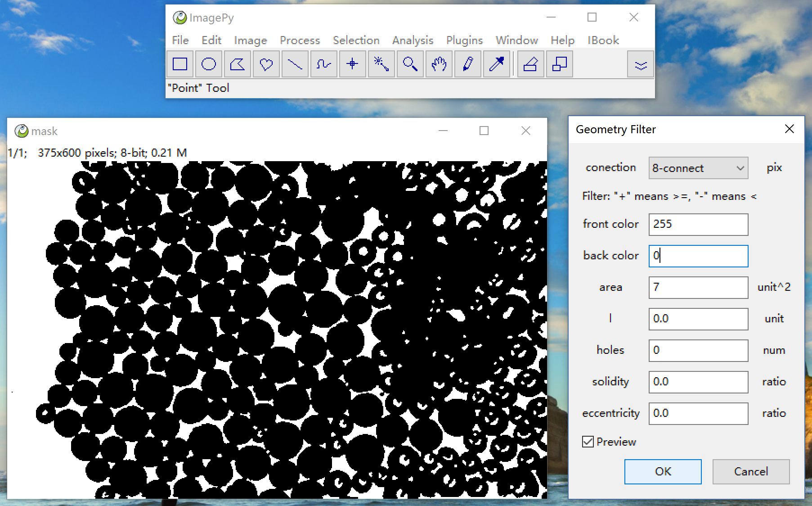The width and height of the screenshot is (812, 506).
Task: Open the Plugins menu
Action: click(464, 41)
